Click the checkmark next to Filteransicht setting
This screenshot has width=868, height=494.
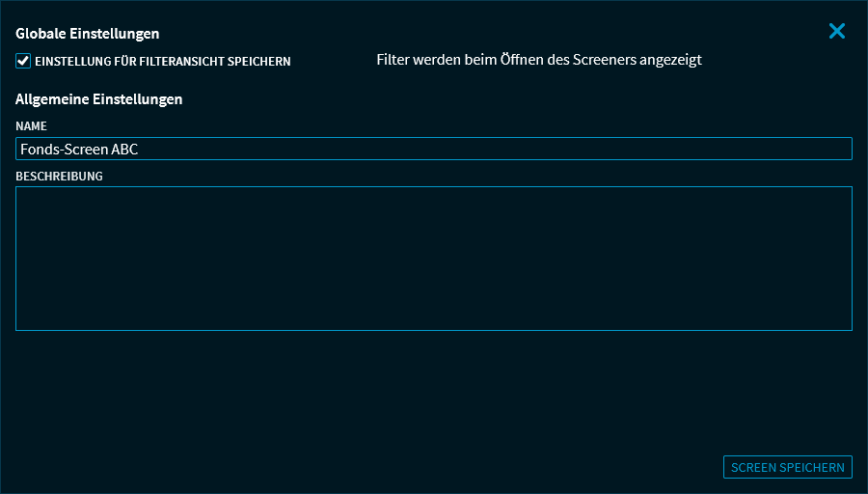pos(23,61)
